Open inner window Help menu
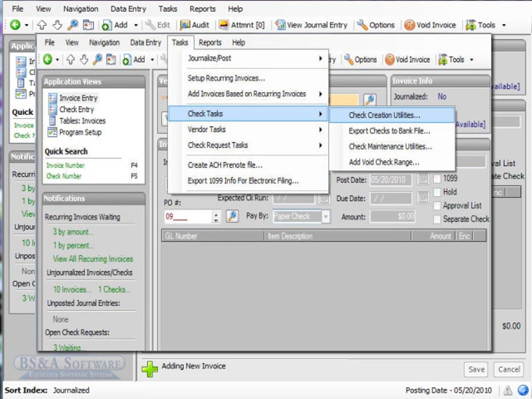This screenshot has width=532, height=399. point(238,43)
